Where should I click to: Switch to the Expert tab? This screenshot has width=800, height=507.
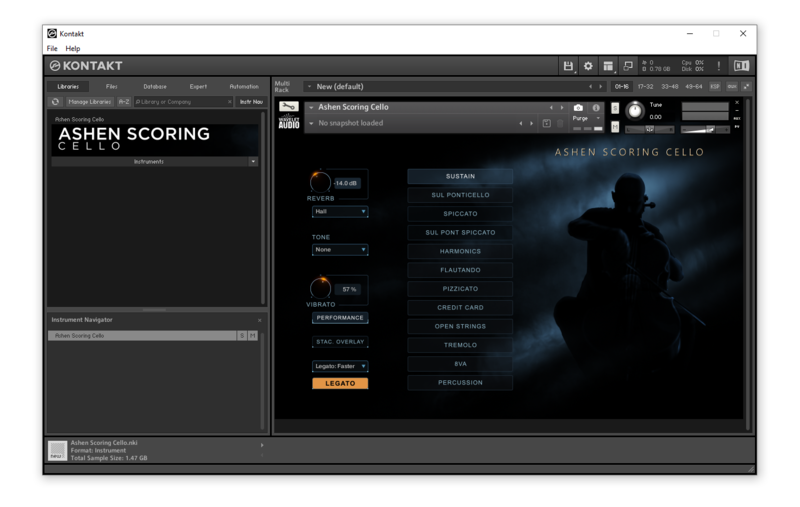coord(198,87)
